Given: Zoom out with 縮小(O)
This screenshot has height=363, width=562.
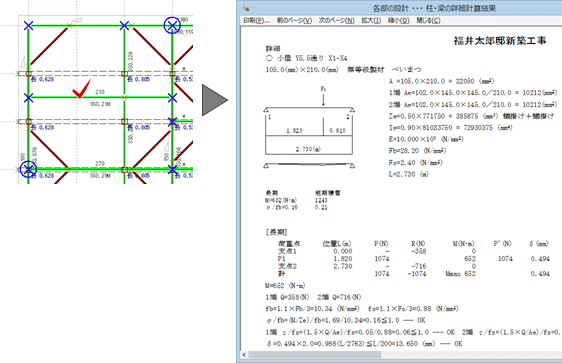Looking at the screenshot, I should tap(398, 20).
